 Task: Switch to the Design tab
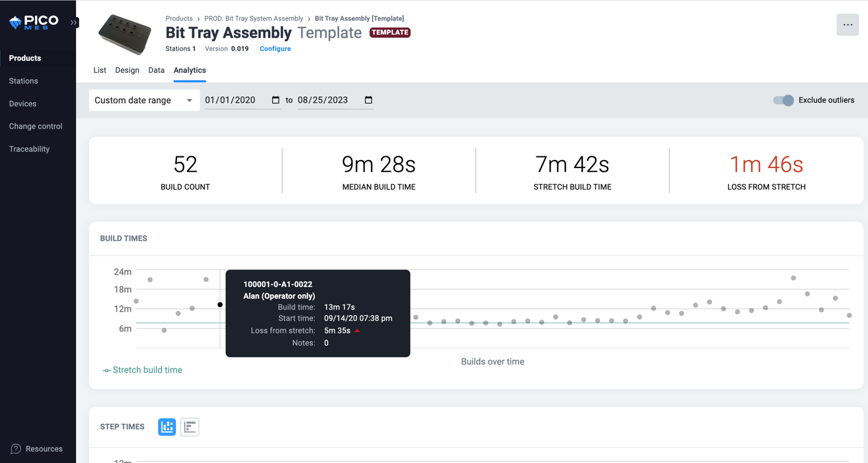click(x=127, y=70)
